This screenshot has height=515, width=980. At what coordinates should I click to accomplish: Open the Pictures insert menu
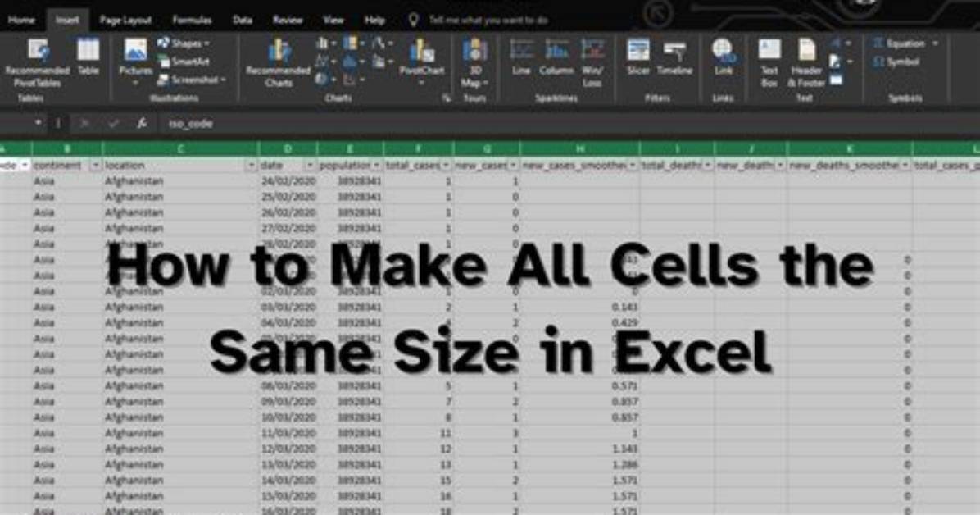136,62
